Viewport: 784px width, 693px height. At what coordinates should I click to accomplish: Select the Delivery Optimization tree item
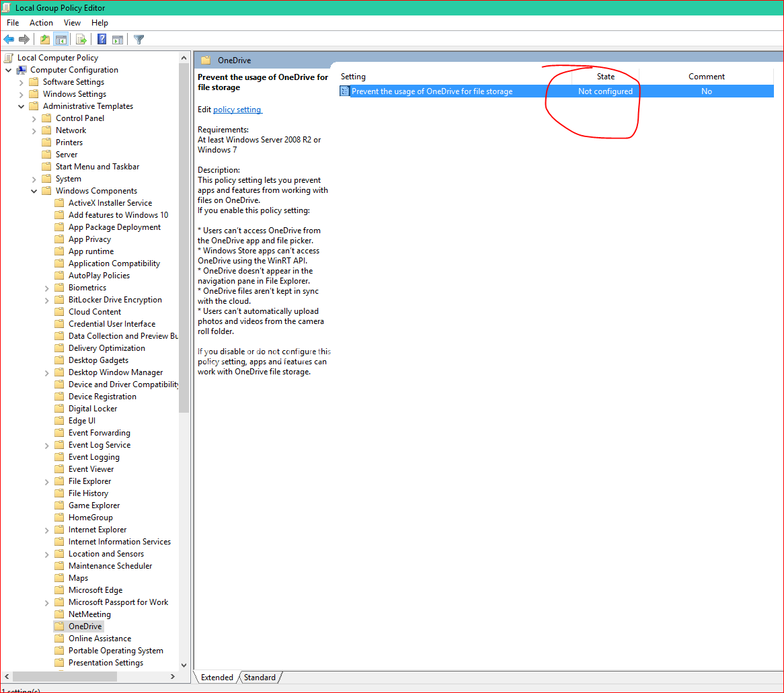click(x=106, y=348)
